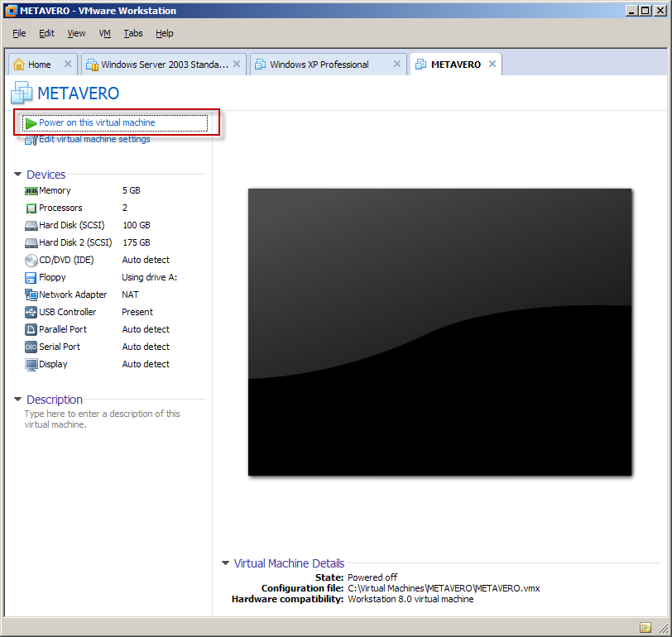Image resolution: width=672 pixels, height=637 pixels.
Task: Select the Serial Port label
Action: [x=60, y=347]
